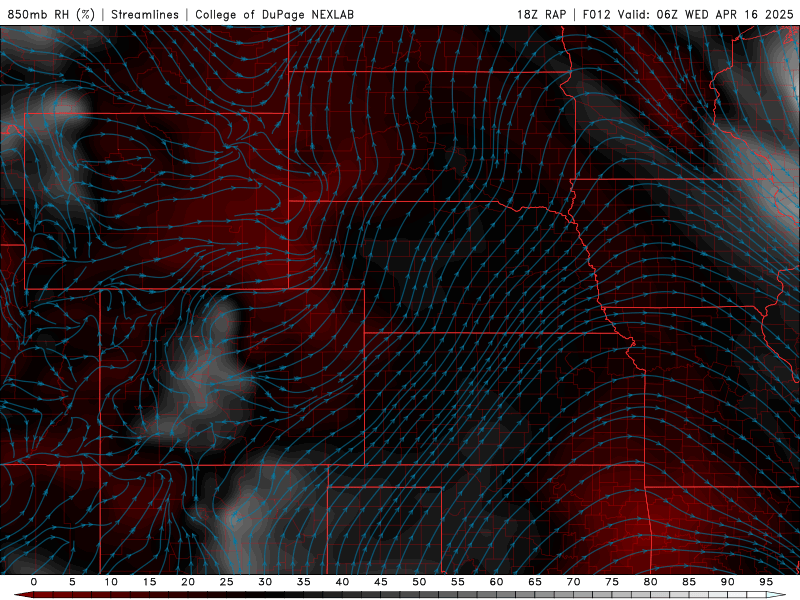Click the "F012" forecast hour label

tap(596, 14)
